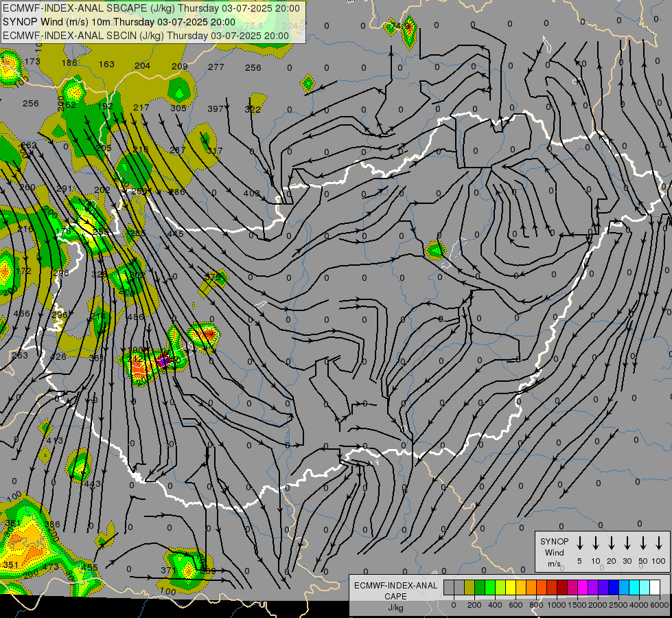Click the CAPE value 291 on map
The image size is (672, 618).
(x=65, y=189)
